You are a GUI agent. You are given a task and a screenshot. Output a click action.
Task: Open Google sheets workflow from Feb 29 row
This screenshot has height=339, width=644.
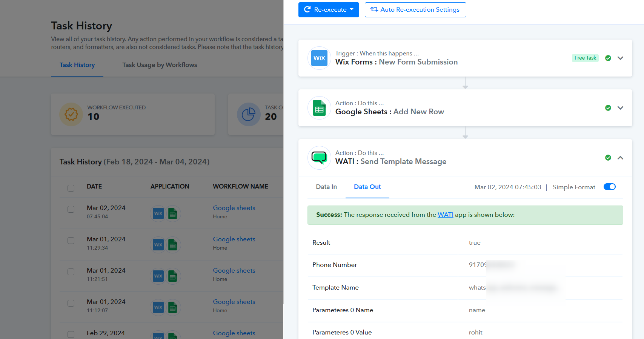tap(234, 333)
